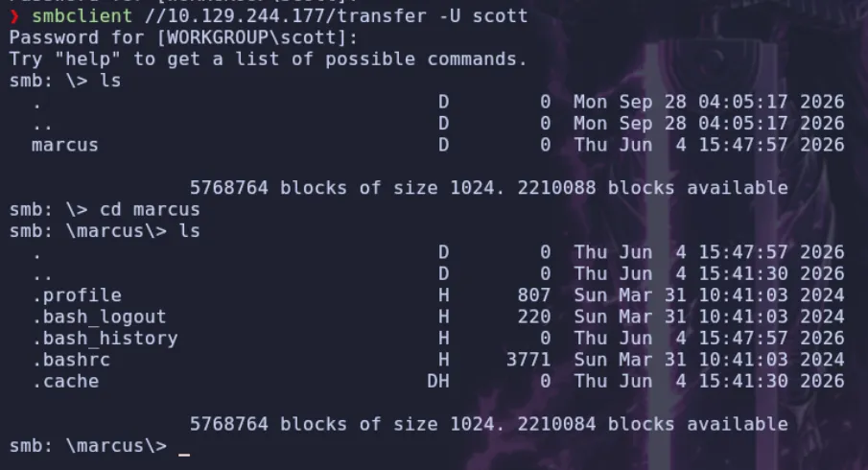
Task: Click the .bash_history file name
Action: (105, 339)
